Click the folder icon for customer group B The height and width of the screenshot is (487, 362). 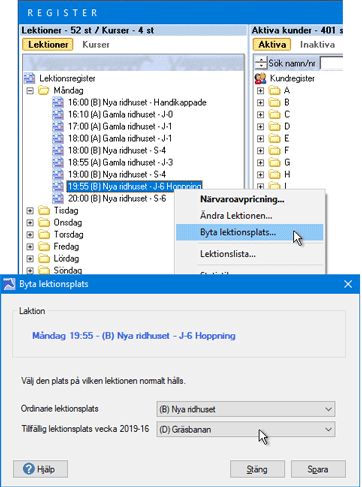point(274,102)
